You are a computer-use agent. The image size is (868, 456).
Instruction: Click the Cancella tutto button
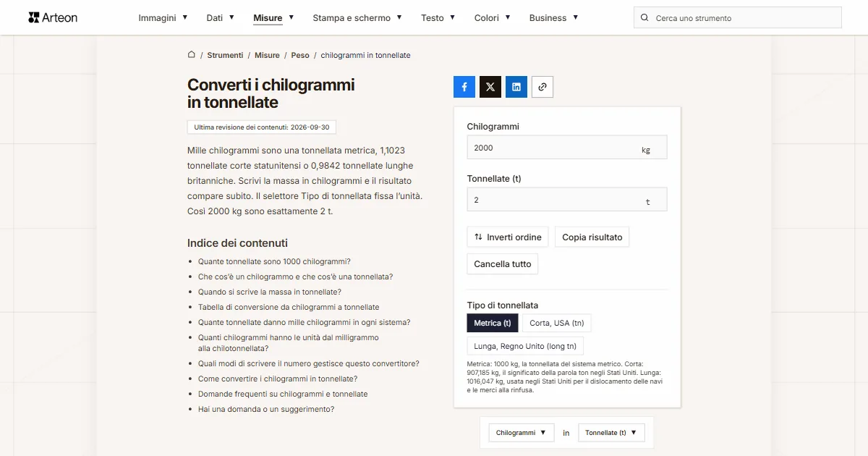pyautogui.click(x=503, y=264)
